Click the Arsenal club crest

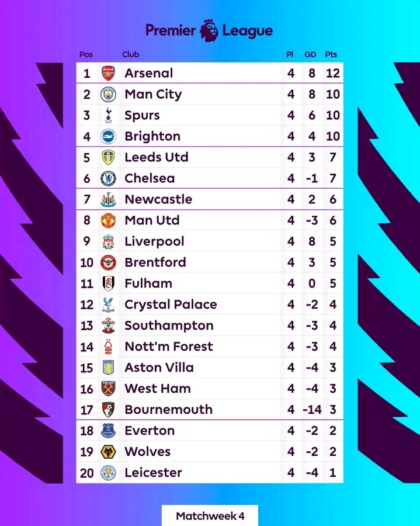(108, 73)
